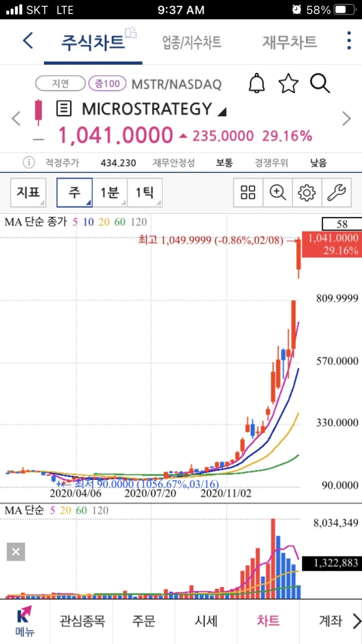Open the 주 weekly period dropdown
Viewport: 362px width, 644px height.
75,193
